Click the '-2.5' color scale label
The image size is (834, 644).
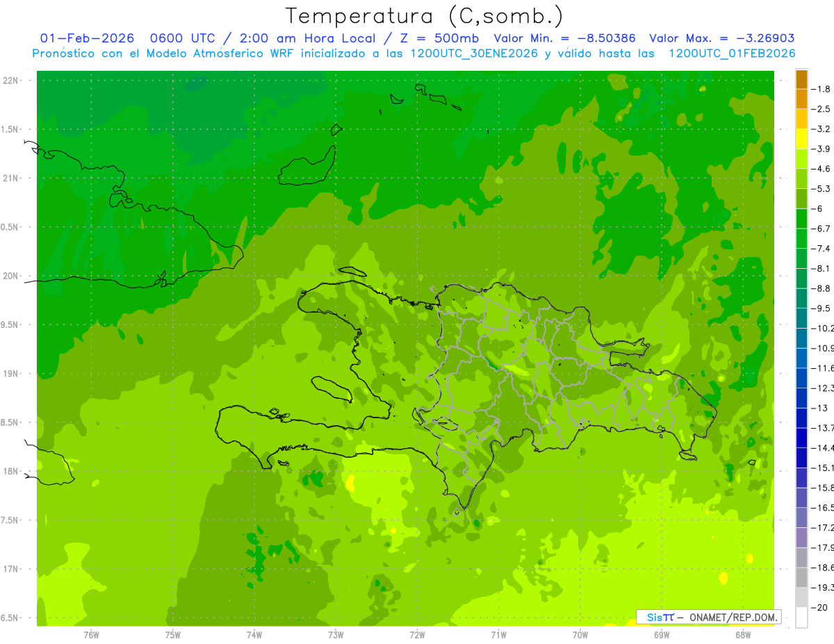[x=821, y=109]
